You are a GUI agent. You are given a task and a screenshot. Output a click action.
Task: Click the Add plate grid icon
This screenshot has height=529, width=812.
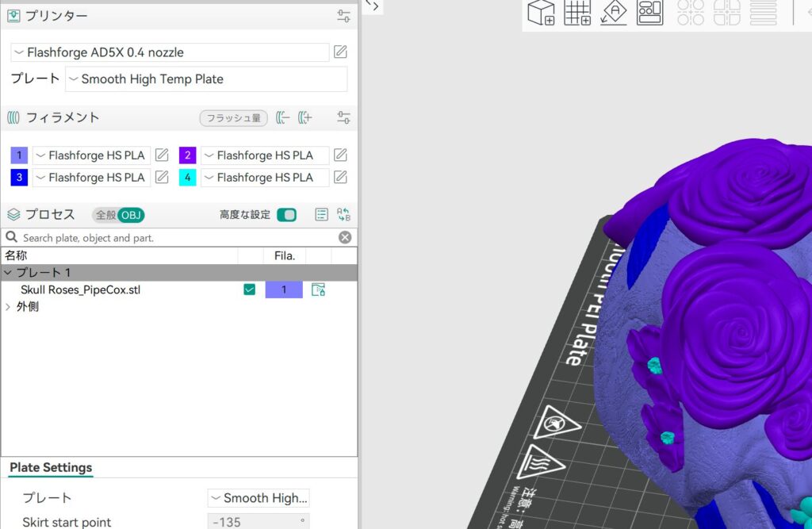[577, 13]
